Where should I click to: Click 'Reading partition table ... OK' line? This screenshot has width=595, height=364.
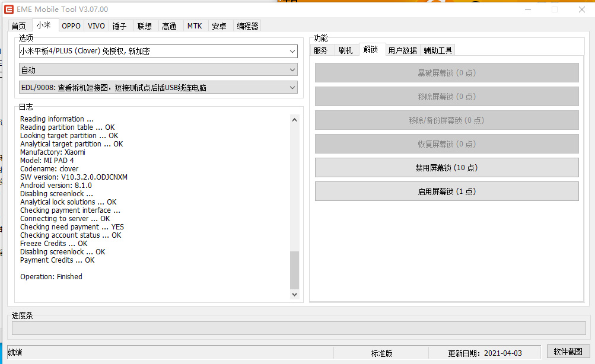tap(68, 127)
